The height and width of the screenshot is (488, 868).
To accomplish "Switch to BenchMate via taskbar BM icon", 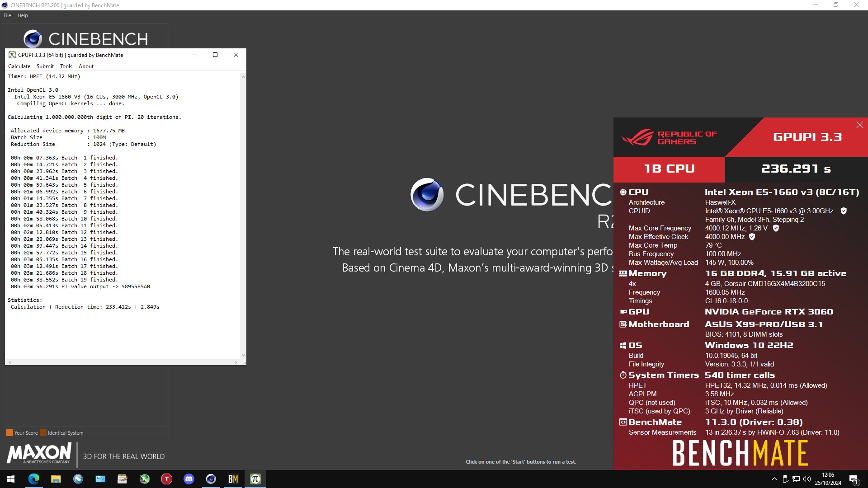I will [233, 479].
